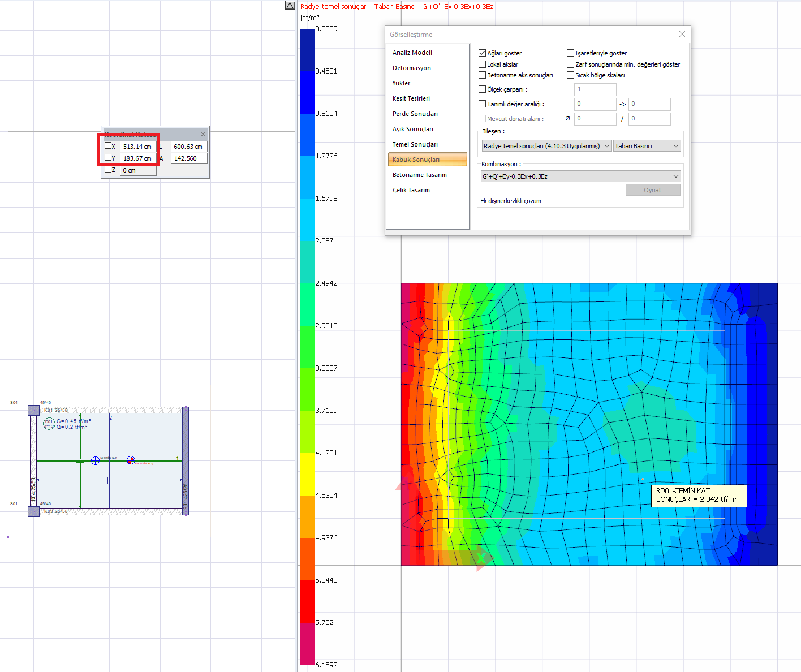
Task: Uncheck Ağları göster
Action: click(x=482, y=53)
